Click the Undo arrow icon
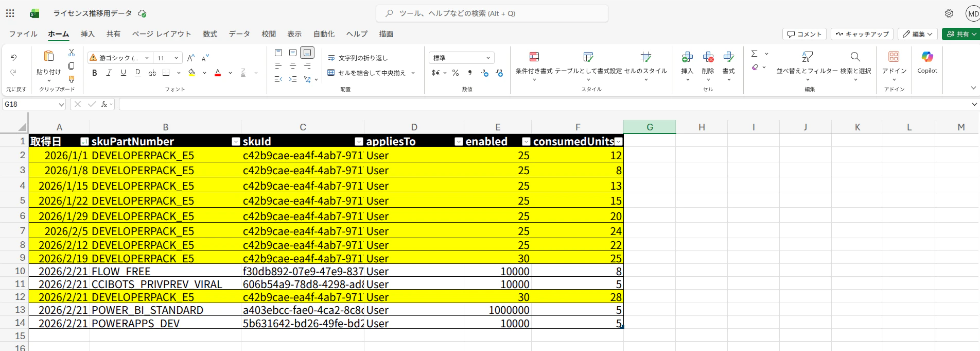The height and width of the screenshot is (351, 980). coord(13,58)
